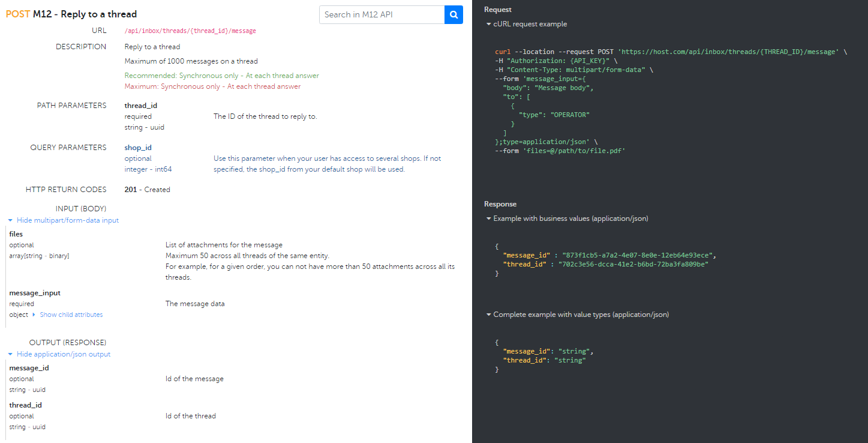This screenshot has width=868, height=443.
Task: Click the URL path /api/inbox/threads/{thread_id}/message
Action: point(190,31)
